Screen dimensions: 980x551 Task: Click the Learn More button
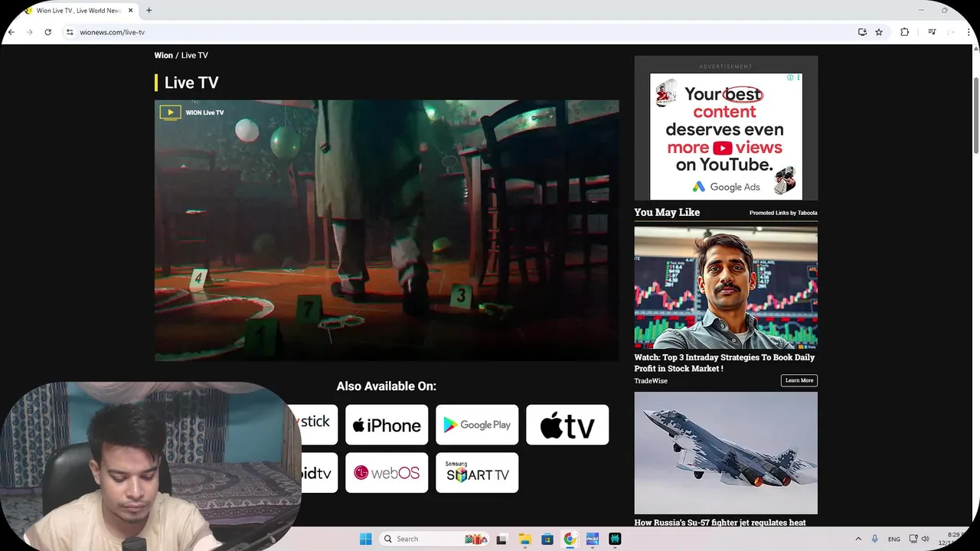point(799,380)
